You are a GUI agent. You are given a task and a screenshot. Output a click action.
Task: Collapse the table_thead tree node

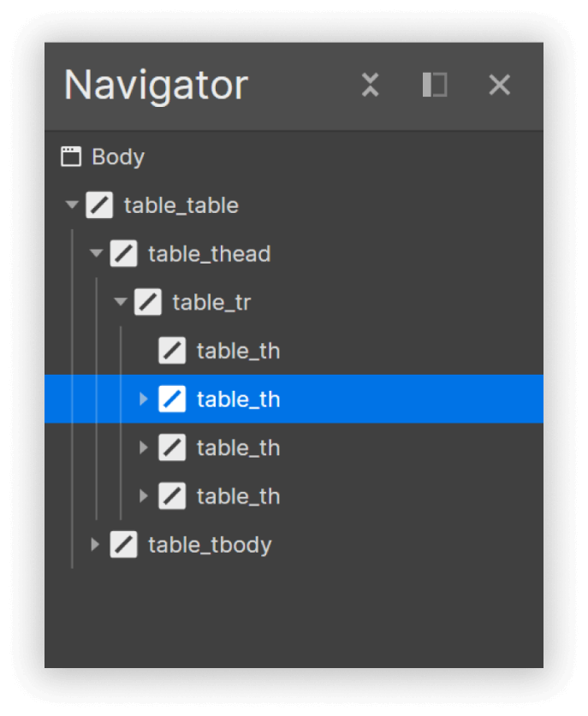(96, 254)
